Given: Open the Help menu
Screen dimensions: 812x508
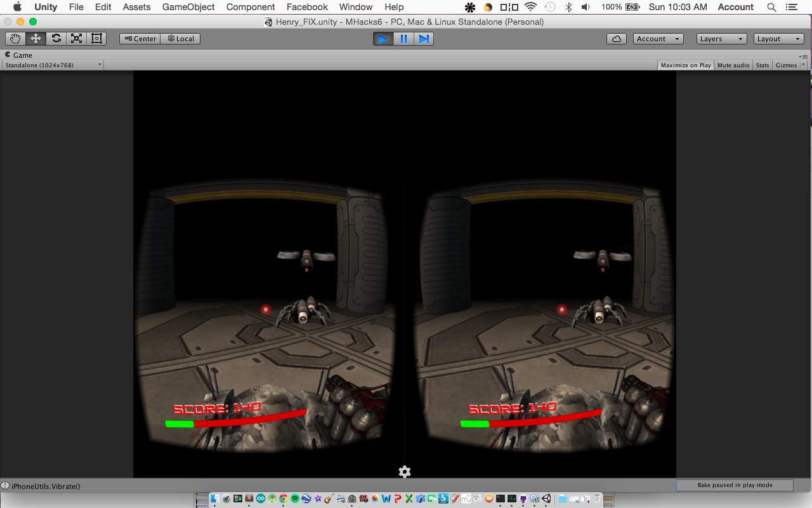Looking at the screenshot, I should tap(394, 7).
